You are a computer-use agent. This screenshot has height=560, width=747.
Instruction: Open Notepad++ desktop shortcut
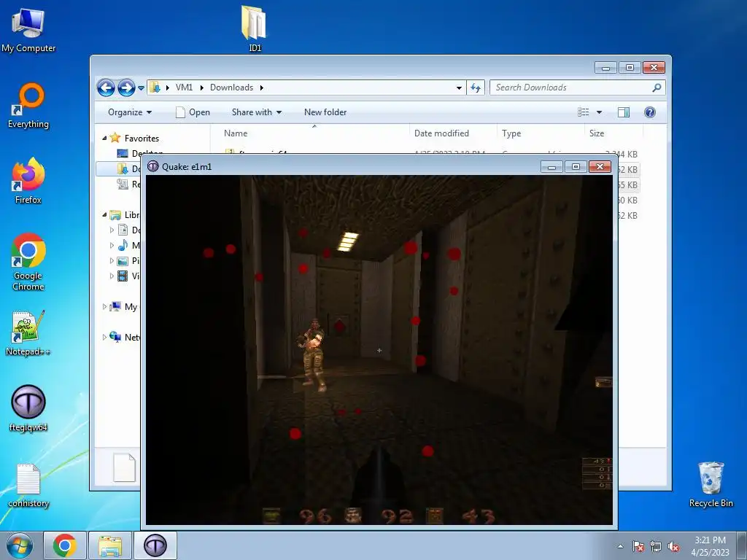(x=28, y=332)
